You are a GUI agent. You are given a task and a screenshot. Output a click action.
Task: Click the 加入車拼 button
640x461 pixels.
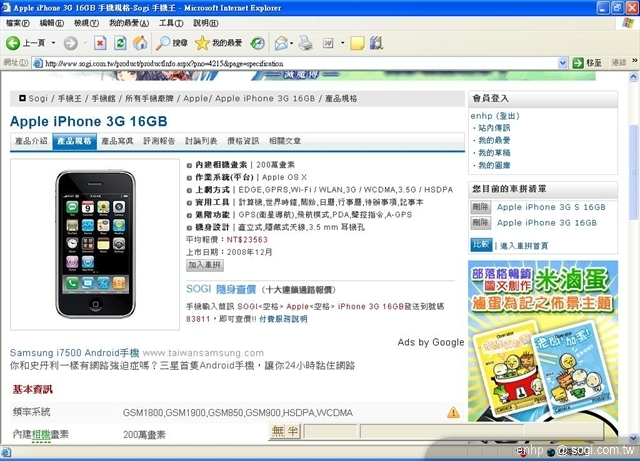tap(205, 265)
